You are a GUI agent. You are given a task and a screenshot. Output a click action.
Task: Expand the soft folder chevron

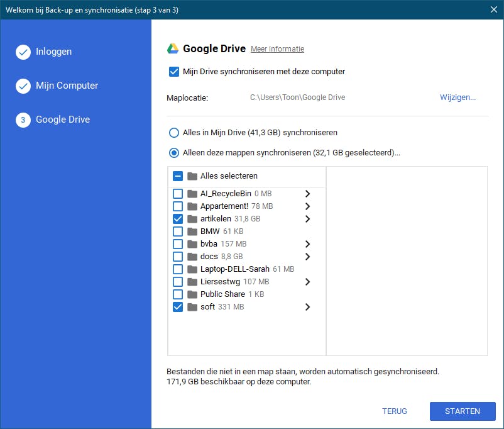tap(307, 307)
